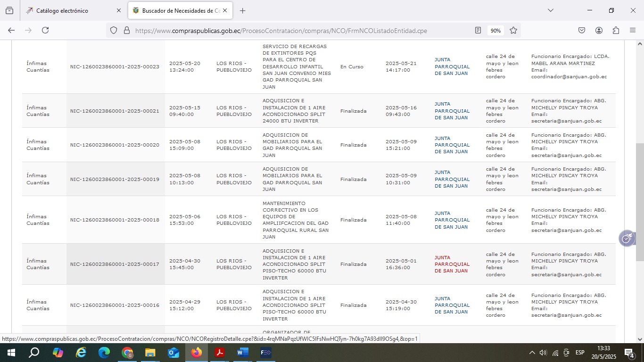Close the Buscador de Necesidades tab
This screenshot has width=644, height=362.
[x=225, y=11]
